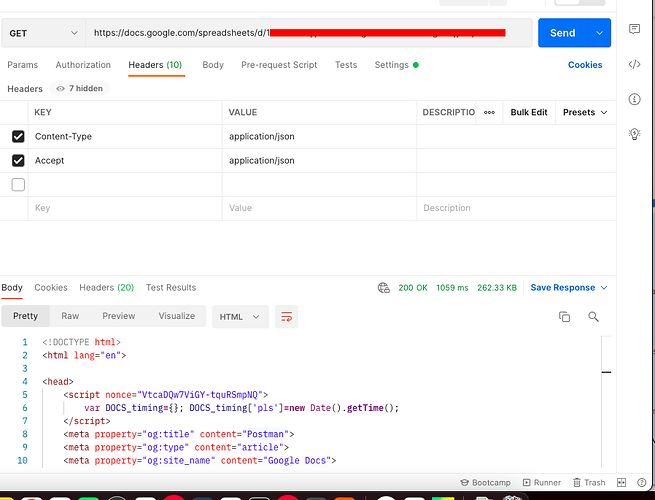
Task: Open the HTML format dropdown
Action: pos(240,317)
